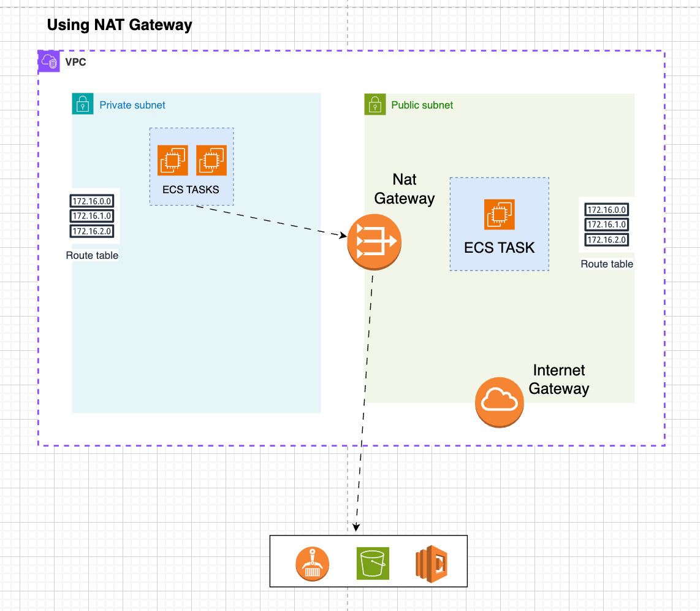Click the 'Public subnet' label
The height and width of the screenshot is (611, 700).
tap(422, 105)
